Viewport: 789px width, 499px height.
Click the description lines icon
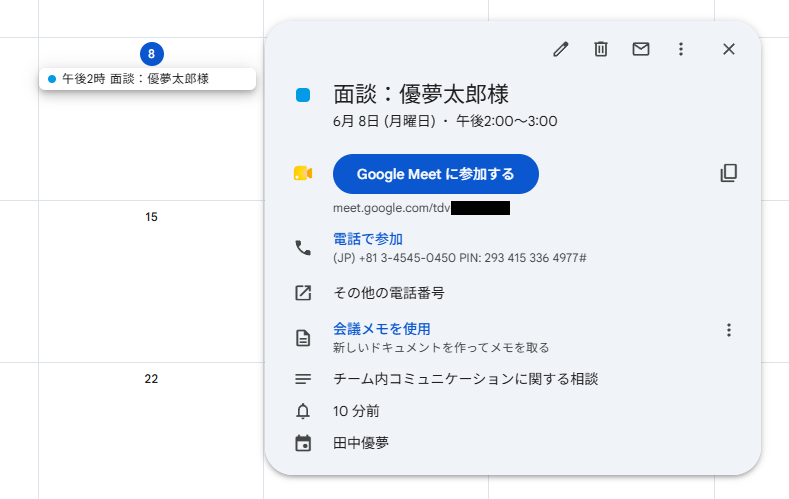click(303, 379)
